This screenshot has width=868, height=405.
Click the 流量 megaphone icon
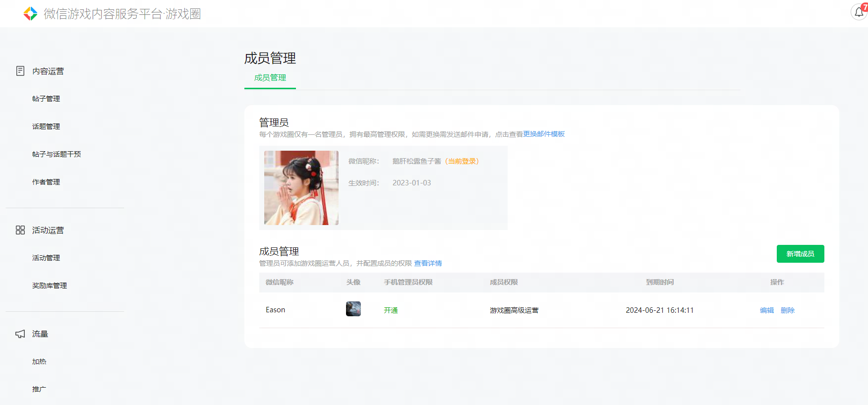20,334
